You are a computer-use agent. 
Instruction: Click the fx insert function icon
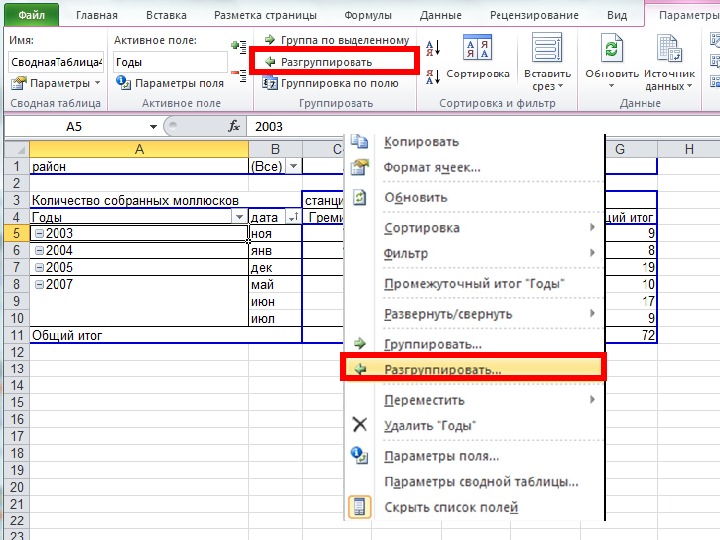tap(234, 127)
